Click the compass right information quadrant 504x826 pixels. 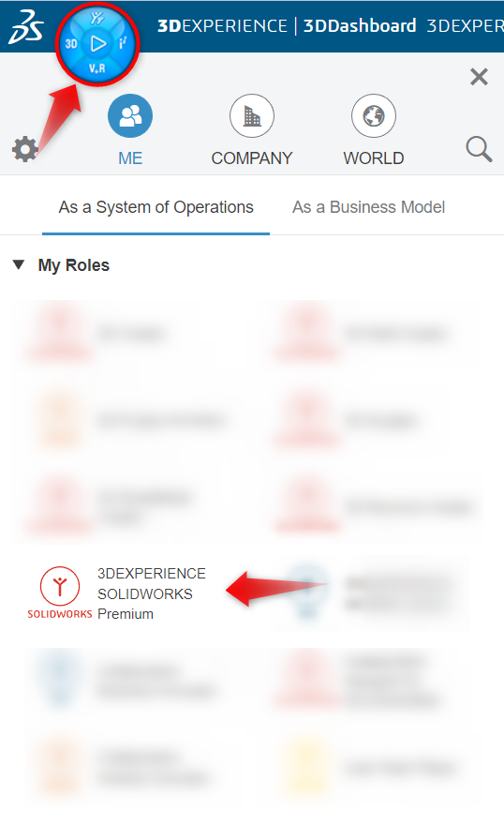coord(122,43)
